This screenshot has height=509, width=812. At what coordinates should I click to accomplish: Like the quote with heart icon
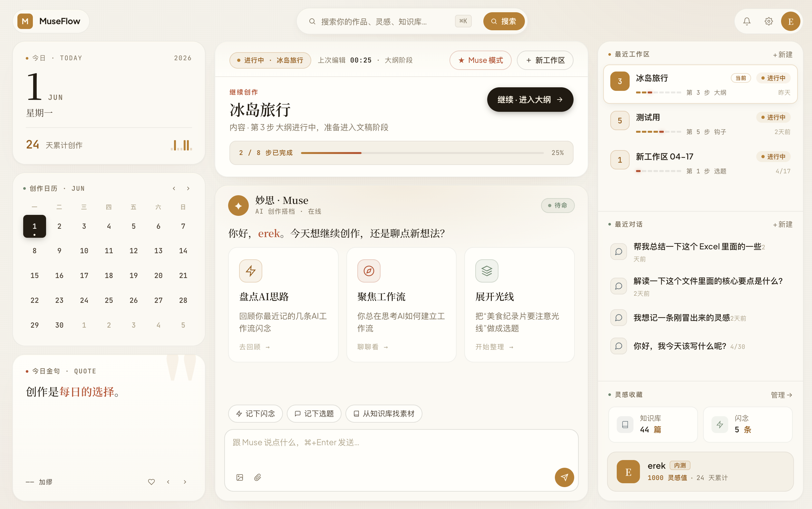pos(151,482)
